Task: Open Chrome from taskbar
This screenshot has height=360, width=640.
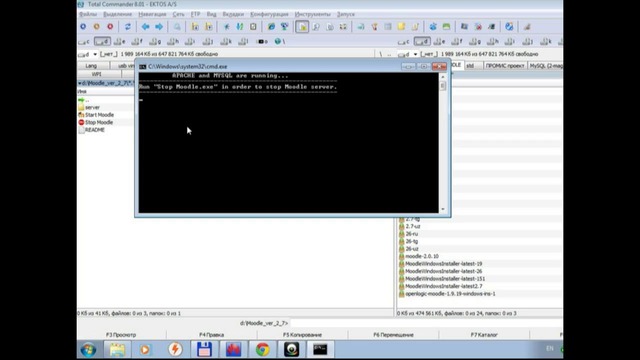Action: [262, 350]
